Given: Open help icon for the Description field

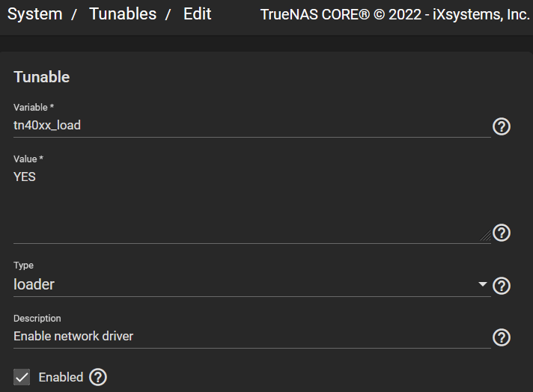Looking at the screenshot, I should tap(502, 337).
